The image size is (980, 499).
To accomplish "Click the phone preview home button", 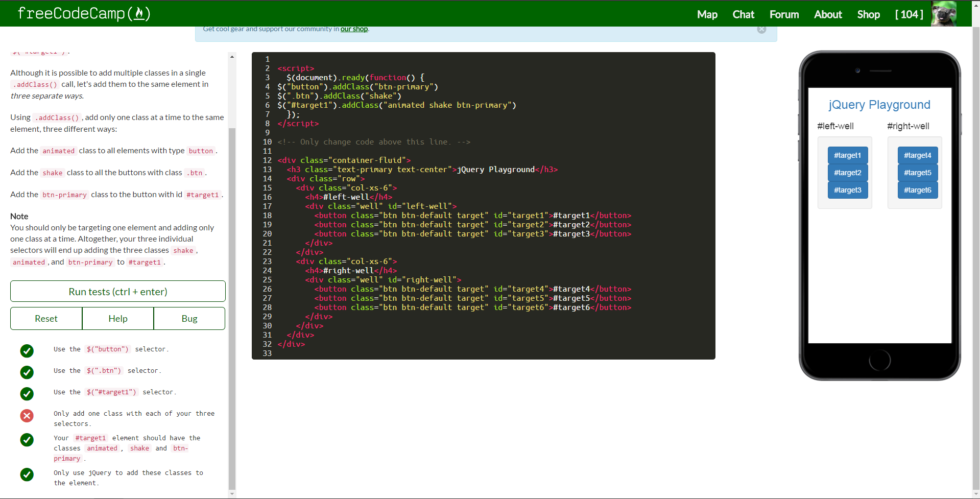I will (879, 361).
